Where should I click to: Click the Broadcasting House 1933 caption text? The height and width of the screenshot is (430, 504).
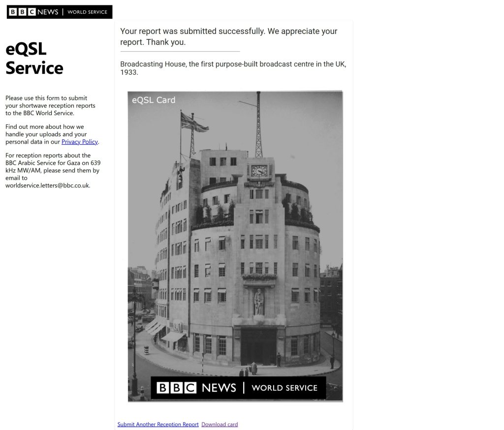(x=233, y=68)
